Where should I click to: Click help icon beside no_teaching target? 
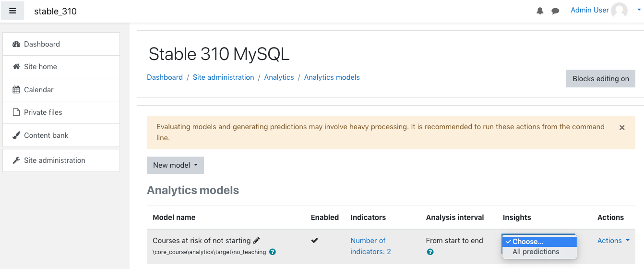coord(273,252)
